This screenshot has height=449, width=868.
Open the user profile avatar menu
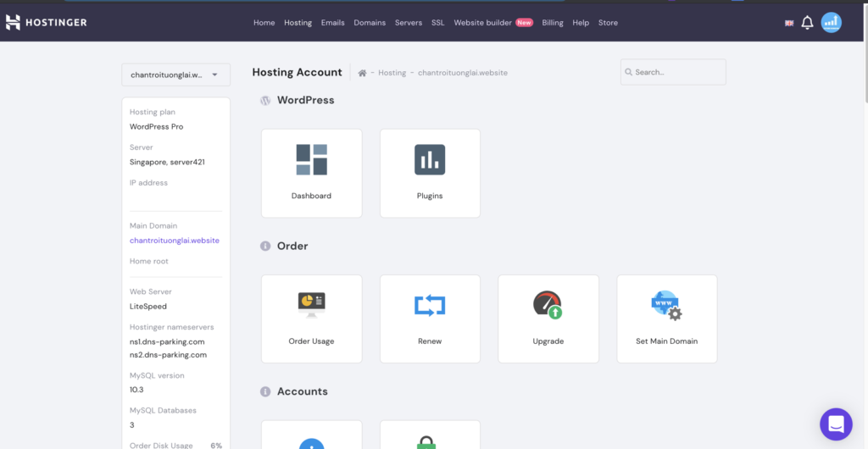(832, 23)
